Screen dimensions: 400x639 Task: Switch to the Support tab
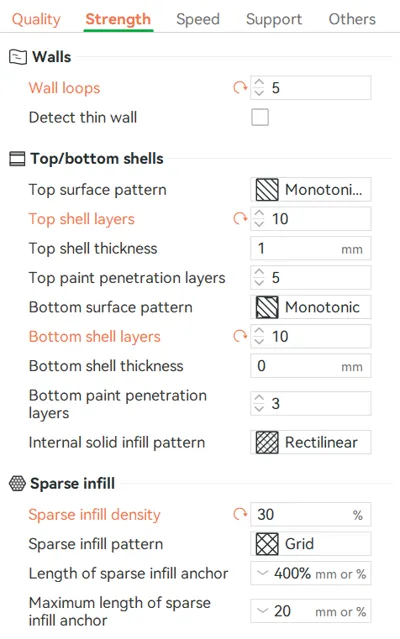[274, 19]
